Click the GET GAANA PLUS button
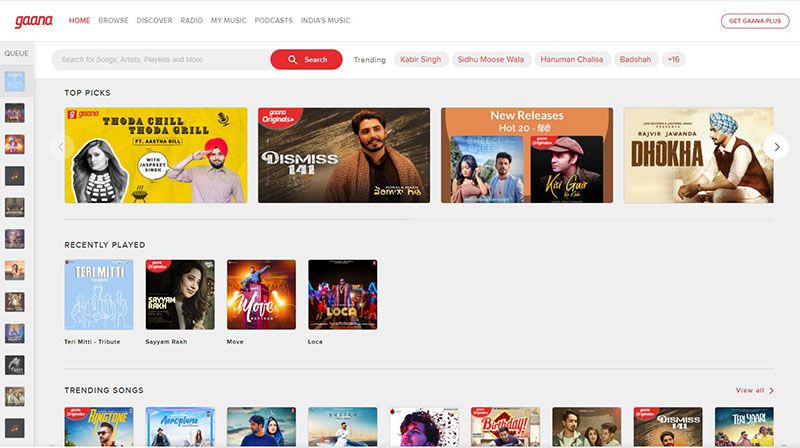The image size is (800, 448). (x=755, y=21)
